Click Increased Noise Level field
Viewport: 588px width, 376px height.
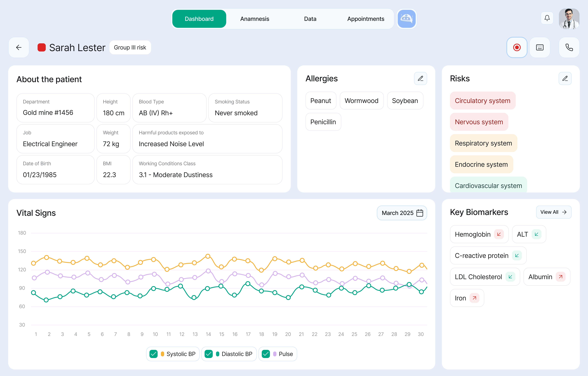(x=207, y=139)
